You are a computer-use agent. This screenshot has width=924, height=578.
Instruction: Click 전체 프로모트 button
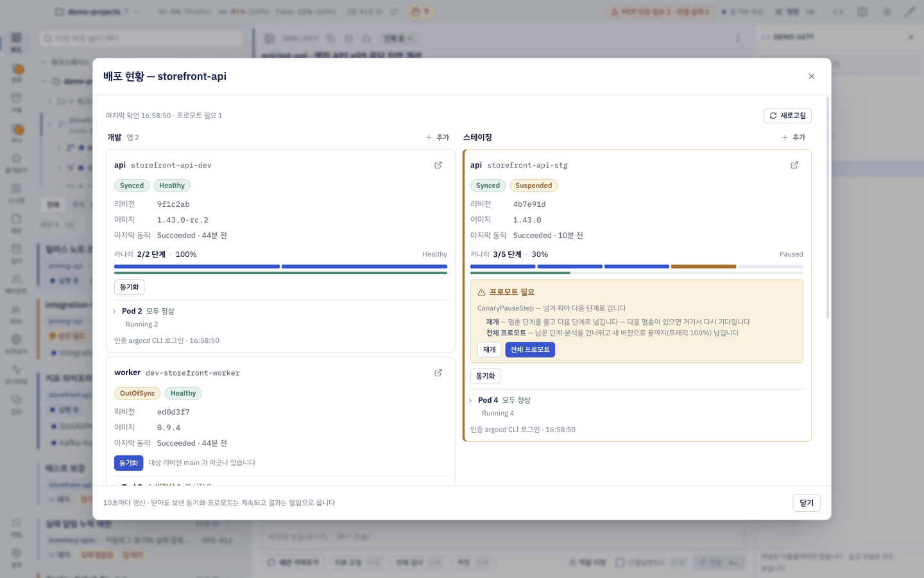pyautogui.click(x=530, y=349)
